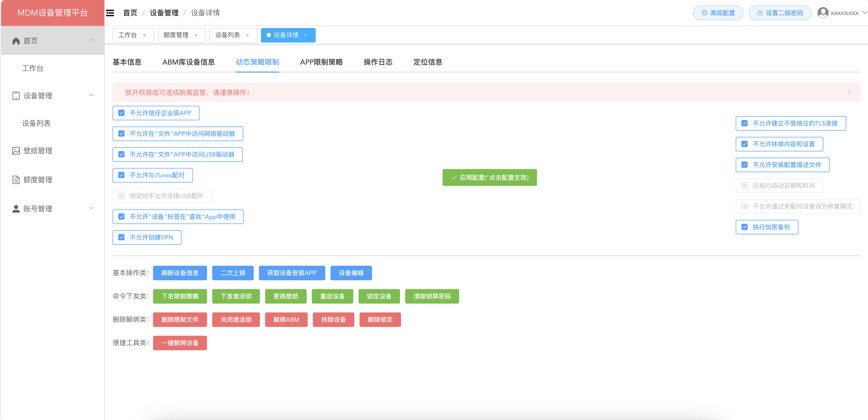The width and height of the screenshot is (868, 420).
Task: Click the green 应用配置 apply button
Action: click(489, 177)
